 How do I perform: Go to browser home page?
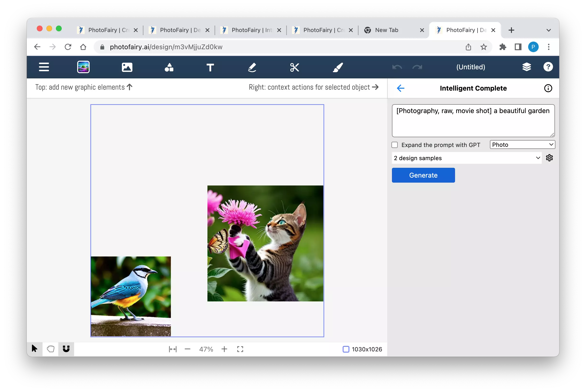(x=83, y=47)
